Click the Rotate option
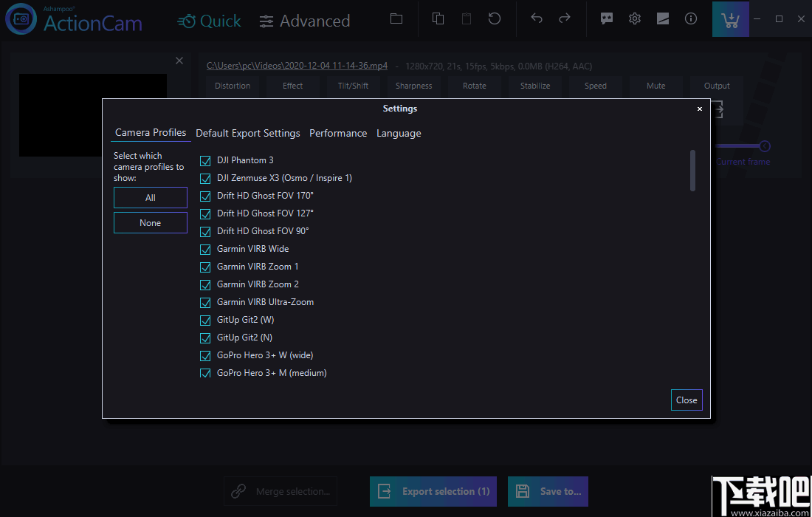The width and height of the screenshot is (812, 517). click(x=475, y=86)
